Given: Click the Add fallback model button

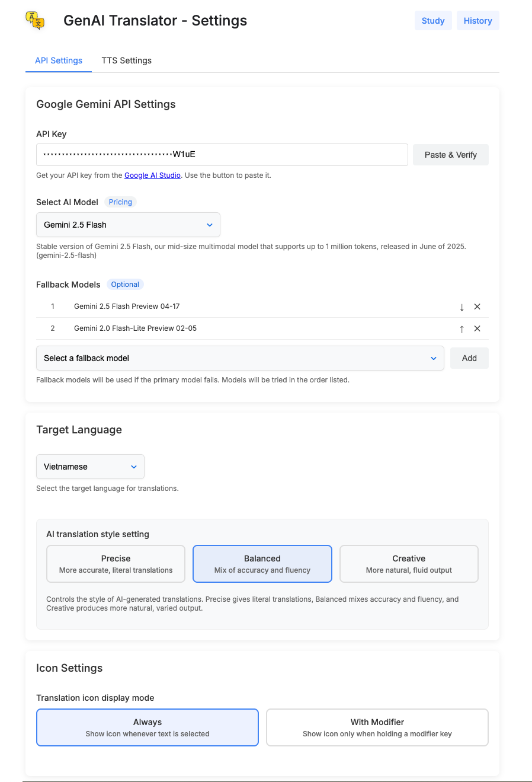Looking at the screenshot, I should [469, 358].
